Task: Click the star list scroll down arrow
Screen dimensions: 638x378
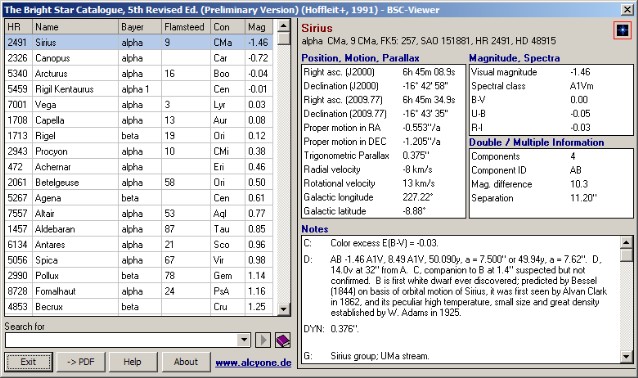Action: point(284,309)
